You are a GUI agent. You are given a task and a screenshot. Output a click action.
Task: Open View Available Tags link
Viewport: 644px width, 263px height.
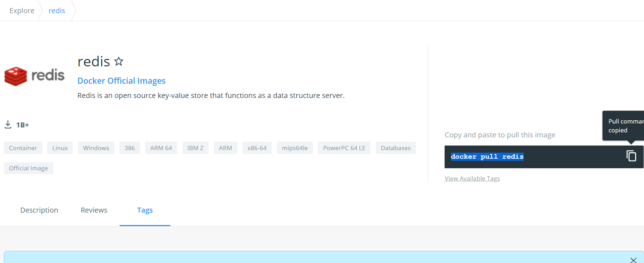coord(472,179)
